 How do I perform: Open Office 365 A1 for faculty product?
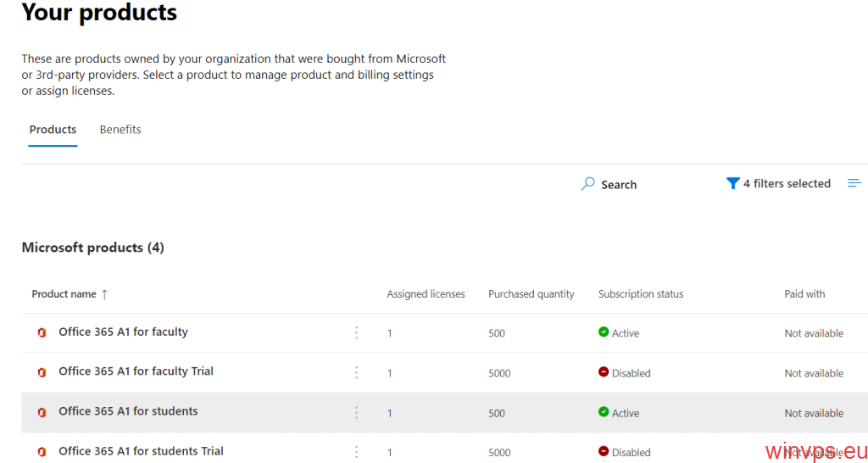[123, 332]
